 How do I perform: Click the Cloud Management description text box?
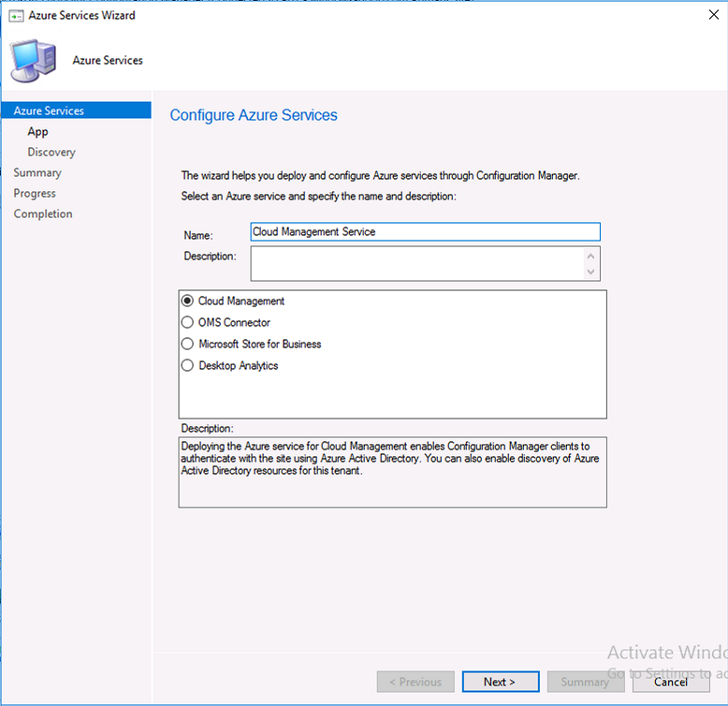[393, 472]
